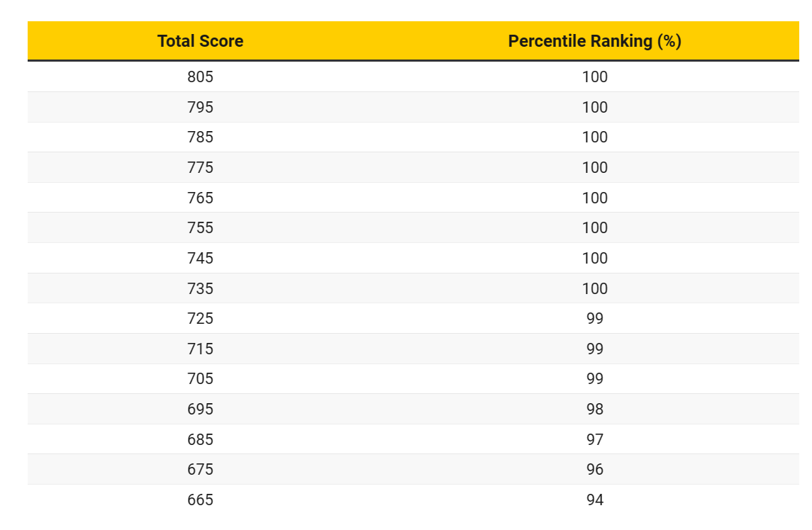Image resolution: width=812 pixels, height=530 pixels.
Task: Select the 805 total score cell
Action: coord(200,77)
